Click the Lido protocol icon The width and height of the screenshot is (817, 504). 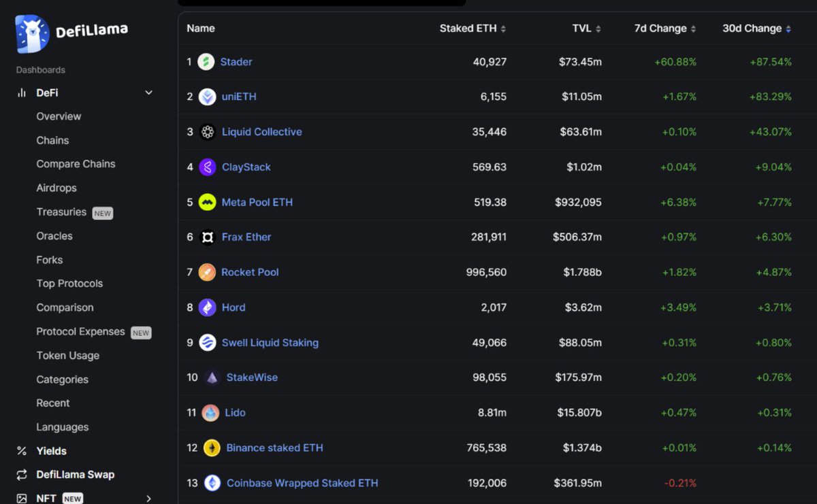pyautogui.click(x=211, y=413)
